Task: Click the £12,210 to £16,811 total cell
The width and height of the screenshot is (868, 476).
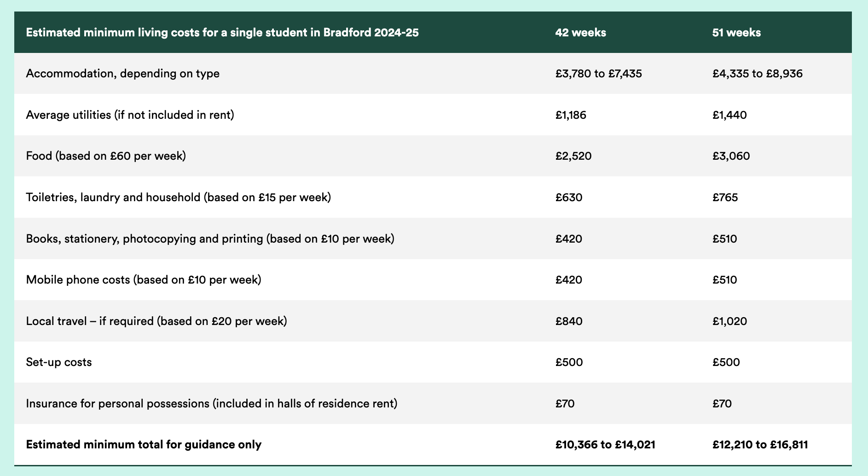Action: click(760, 445)
